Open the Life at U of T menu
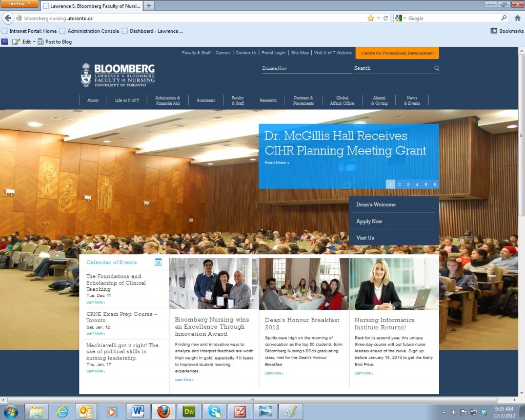 [x=127, y=100]
